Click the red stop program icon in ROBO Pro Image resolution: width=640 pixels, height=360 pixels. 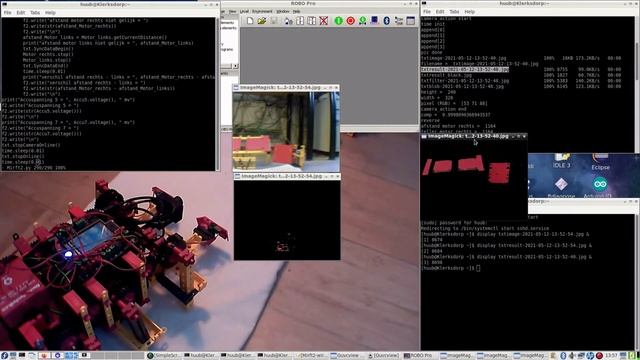350,20
